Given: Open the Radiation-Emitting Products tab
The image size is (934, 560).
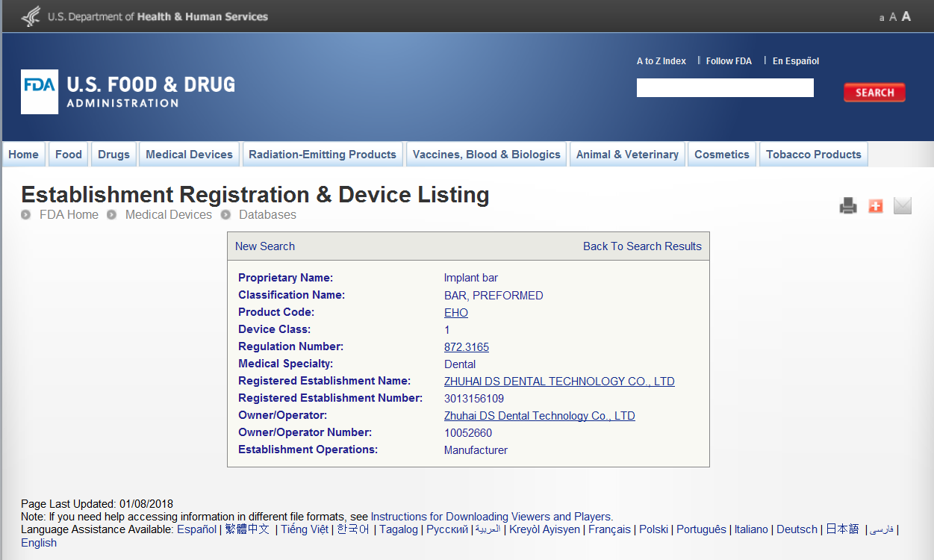Looking at the screenshot, I should pos(323,155).
